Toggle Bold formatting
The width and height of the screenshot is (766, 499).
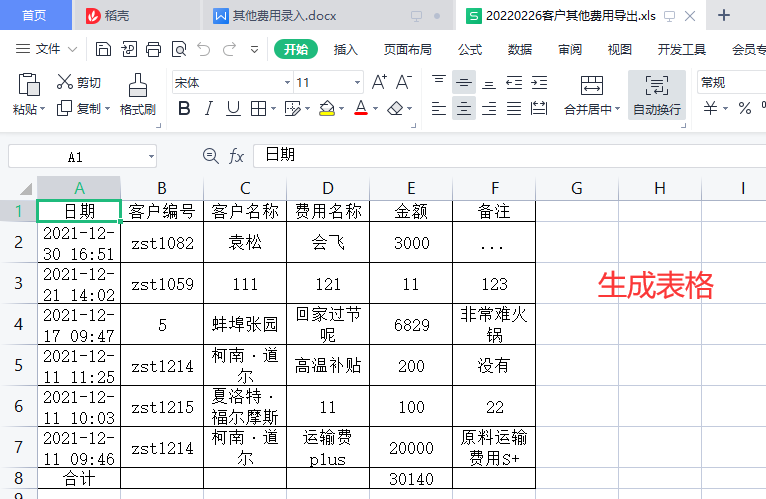pyautogui.click(x=184, y=108)
